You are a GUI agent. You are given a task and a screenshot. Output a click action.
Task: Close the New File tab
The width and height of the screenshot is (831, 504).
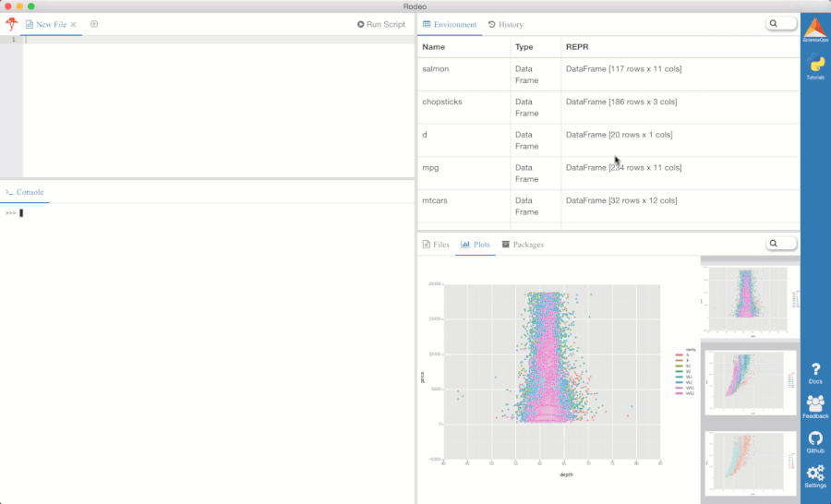coord(74,24)
